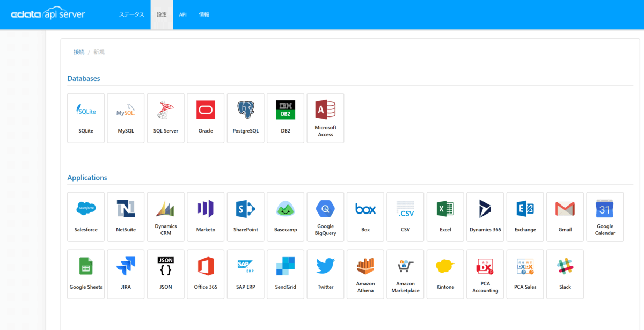Open the 情報 tab
Viewport: 644px width, 330px height.
click(x=204, y=14)
